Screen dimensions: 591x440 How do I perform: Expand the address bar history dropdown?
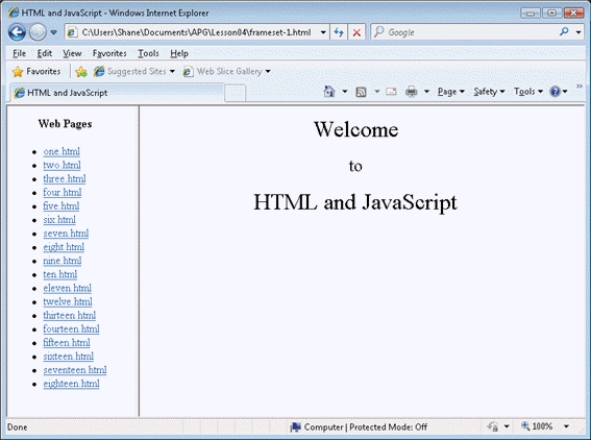pos(323,32)
